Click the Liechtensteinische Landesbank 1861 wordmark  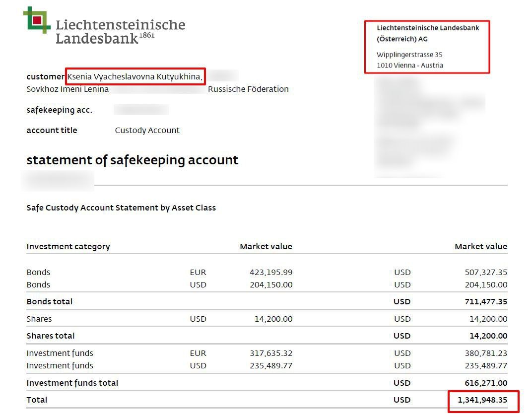pos(121,31)
